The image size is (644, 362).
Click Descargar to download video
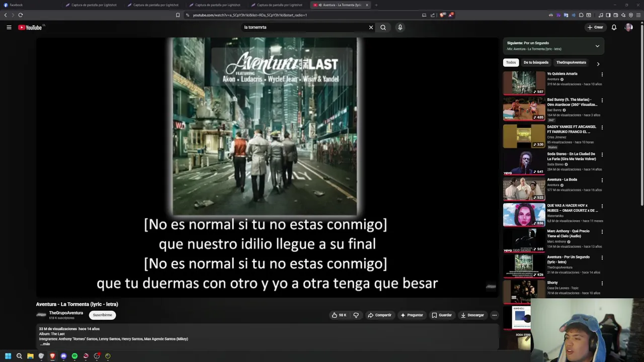[472, 315]
